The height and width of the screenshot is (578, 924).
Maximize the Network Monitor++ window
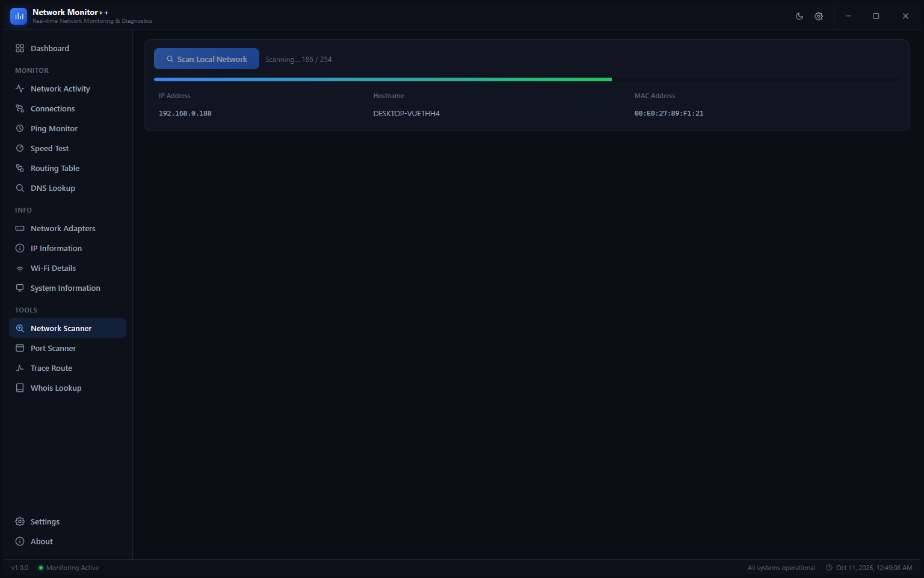(x=876, y=16)
